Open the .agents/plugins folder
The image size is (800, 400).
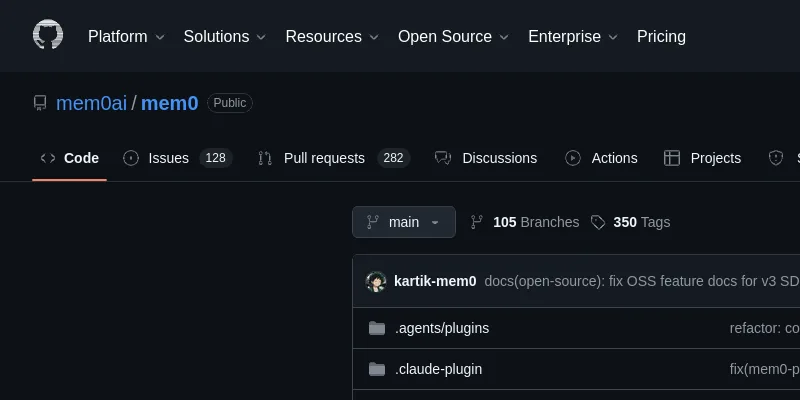442,328
